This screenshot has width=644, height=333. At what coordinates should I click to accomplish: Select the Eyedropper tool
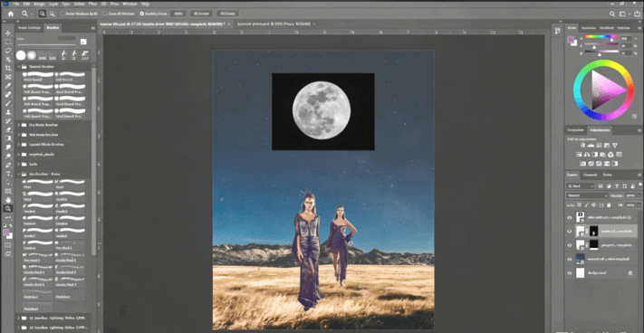(8, 86)
